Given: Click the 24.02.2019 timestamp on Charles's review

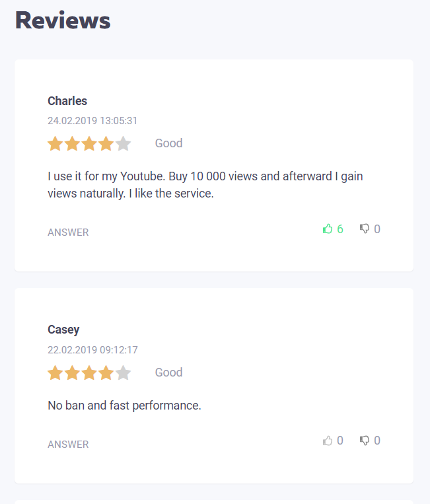Looking at the screenshot, I should coord(92,121).
